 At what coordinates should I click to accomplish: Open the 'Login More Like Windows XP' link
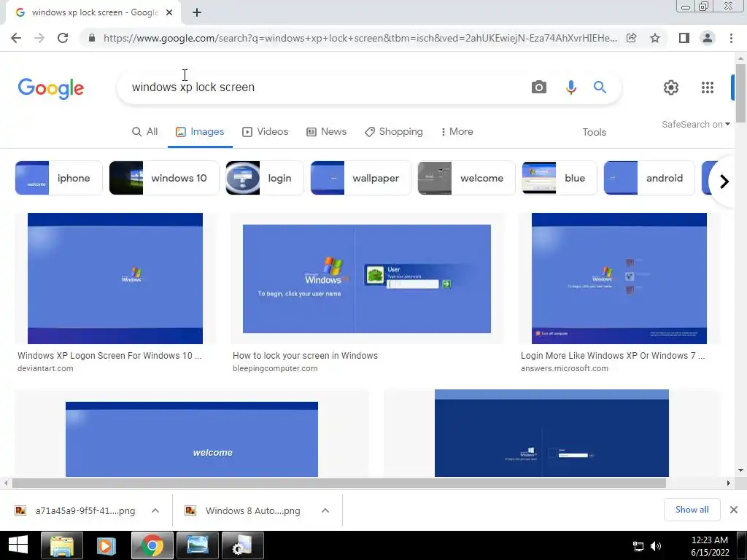point(613,356)
